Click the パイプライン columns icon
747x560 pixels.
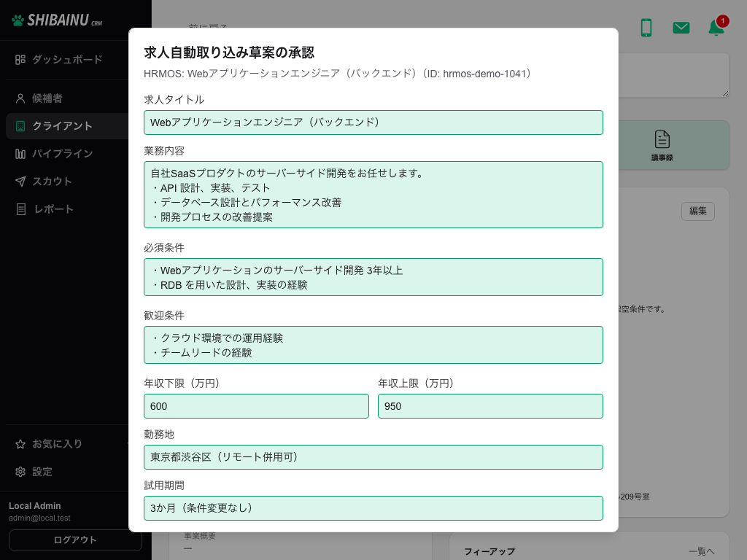point(20,154)
